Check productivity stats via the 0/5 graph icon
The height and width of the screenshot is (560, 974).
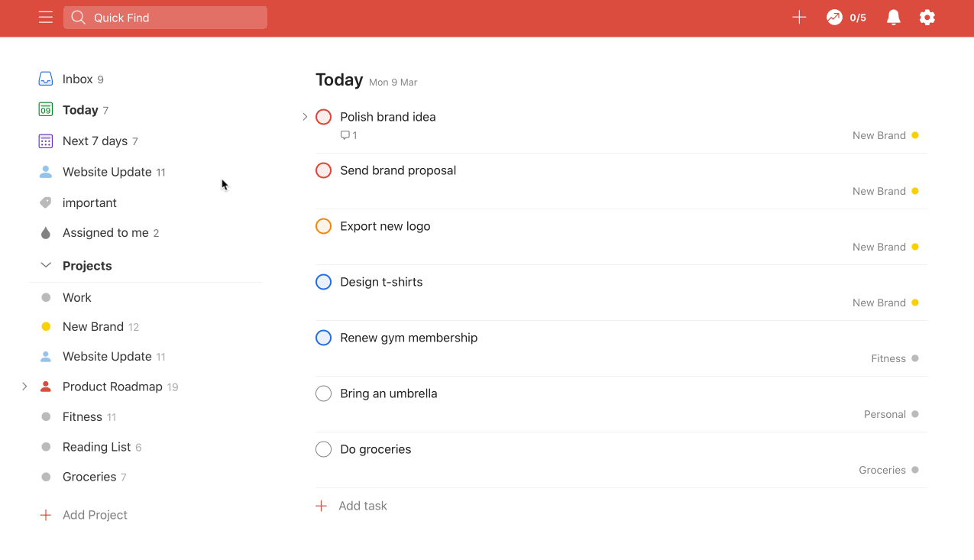(835, 17)
